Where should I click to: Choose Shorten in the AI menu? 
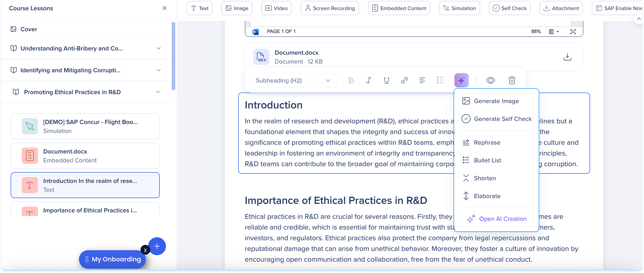click(485, 178)
